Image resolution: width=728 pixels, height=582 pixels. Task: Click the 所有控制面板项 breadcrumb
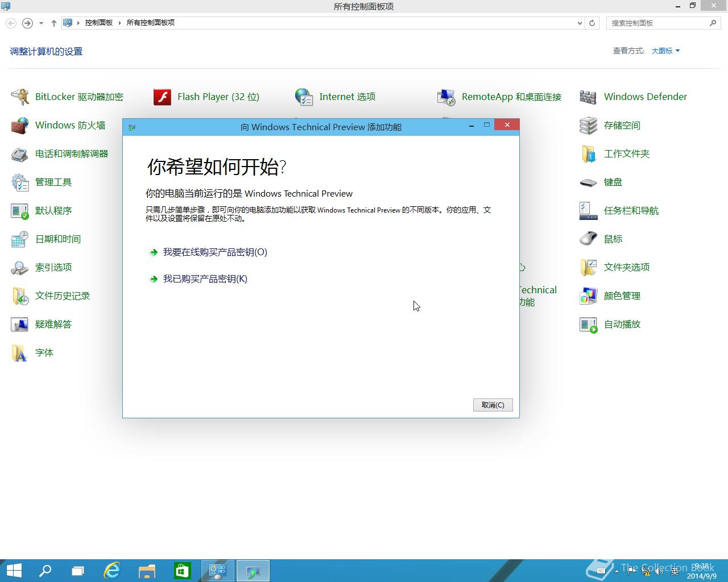[x=150, y=23]
